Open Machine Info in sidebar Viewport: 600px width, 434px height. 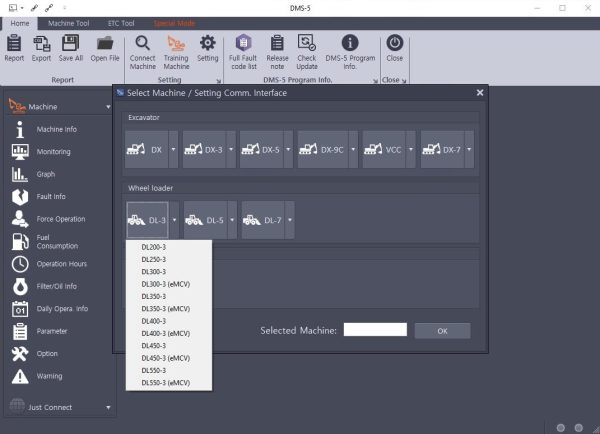[x=56, y=129]
